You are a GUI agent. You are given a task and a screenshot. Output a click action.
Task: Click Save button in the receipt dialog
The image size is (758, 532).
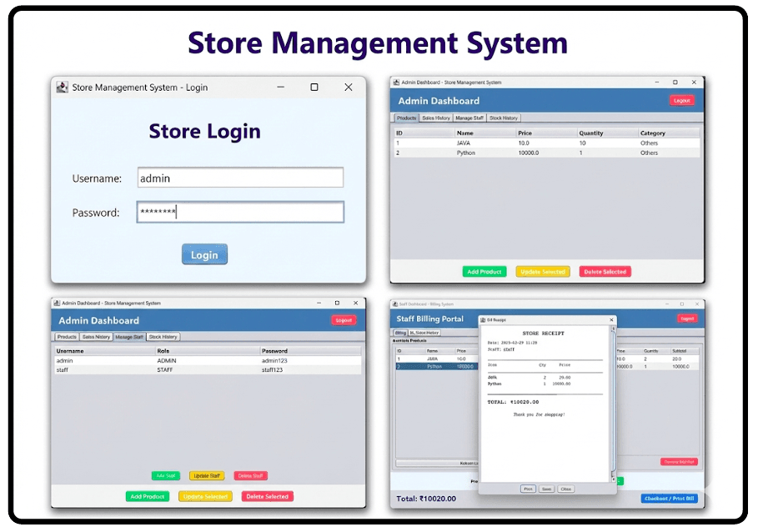pos(547,489)
